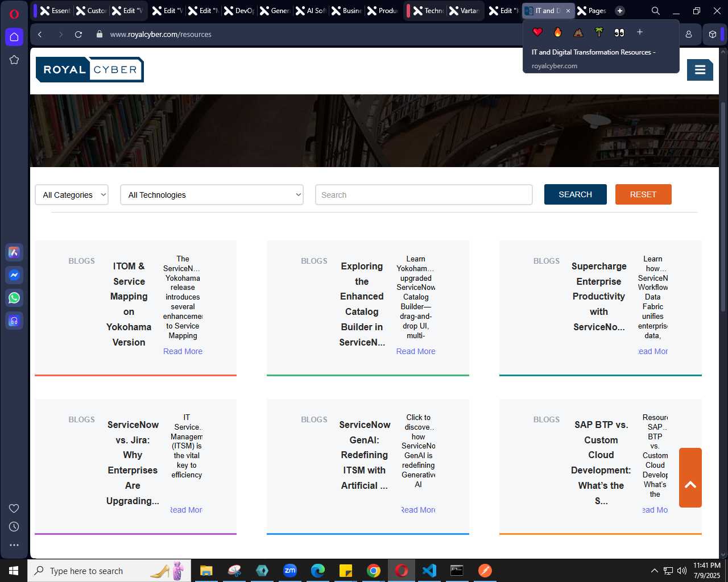Click the orange RESET button
This screenshot has height=582, width=728.
(x=643, y=194)
